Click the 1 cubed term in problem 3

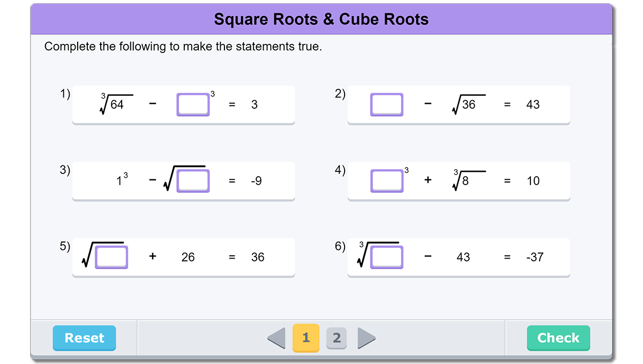click(122, 180)
